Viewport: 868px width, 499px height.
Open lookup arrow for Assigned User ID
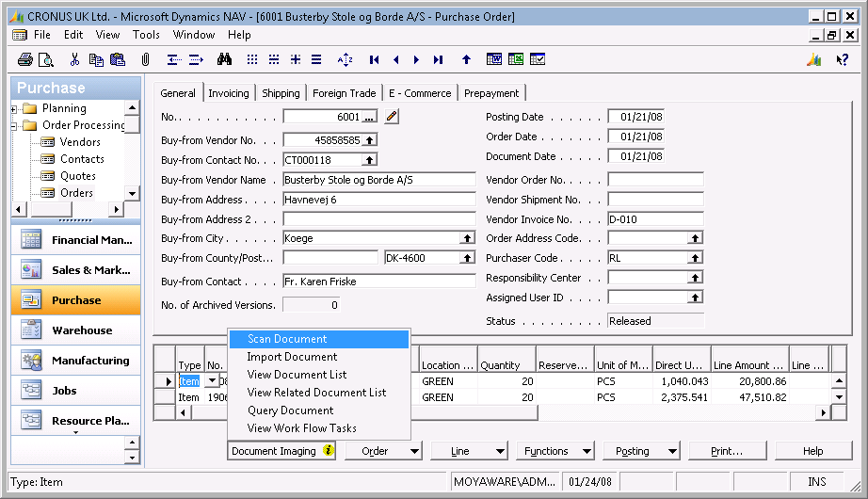pos(696,298)
